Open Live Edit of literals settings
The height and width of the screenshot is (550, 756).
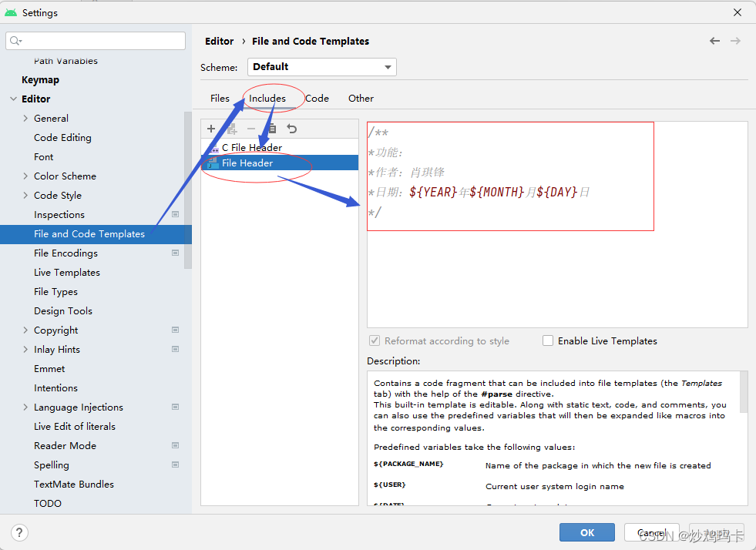[x=75, y=427]
